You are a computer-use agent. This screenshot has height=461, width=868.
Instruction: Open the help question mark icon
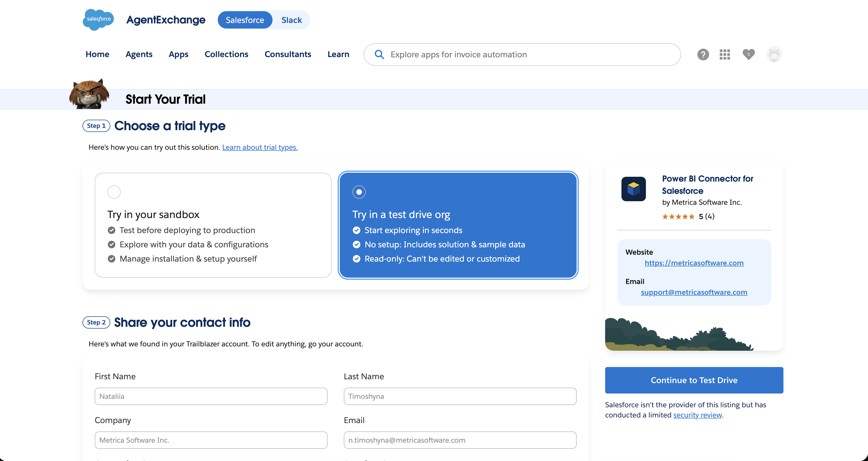[703, 54]
